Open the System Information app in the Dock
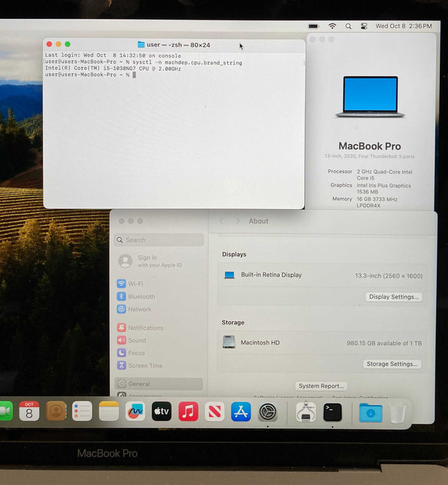This screenshot has height=485, width=448. 306,412
